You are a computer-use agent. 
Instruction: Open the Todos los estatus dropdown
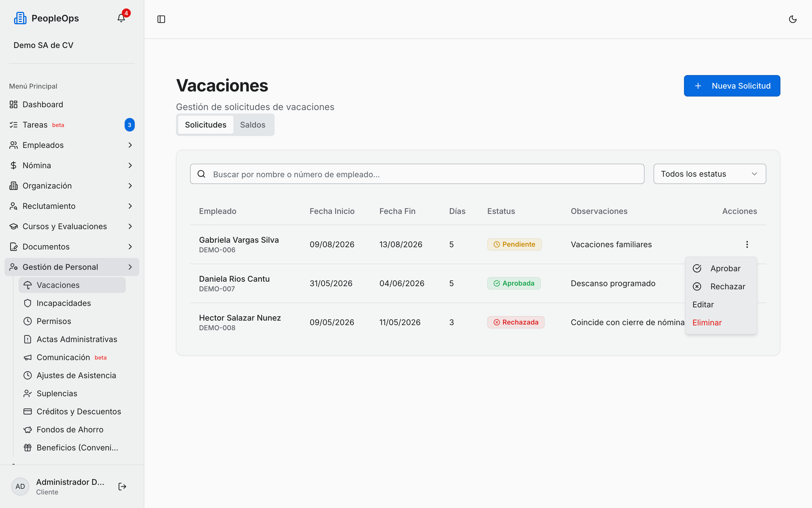coord(710,174)
